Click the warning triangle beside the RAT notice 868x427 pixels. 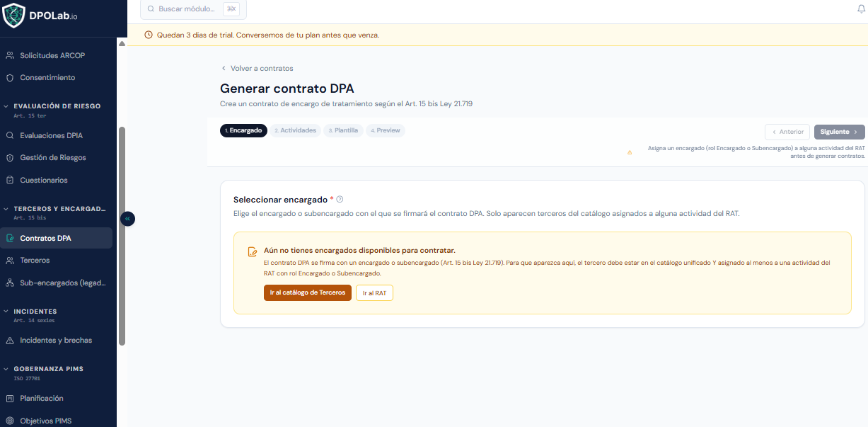tap(630, 152)
